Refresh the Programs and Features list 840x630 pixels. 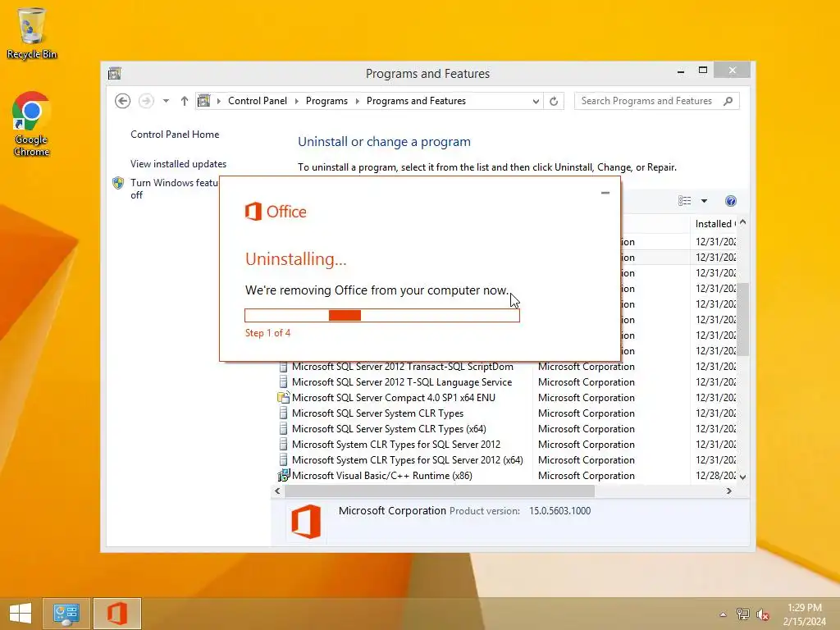(x=554, y=101)
